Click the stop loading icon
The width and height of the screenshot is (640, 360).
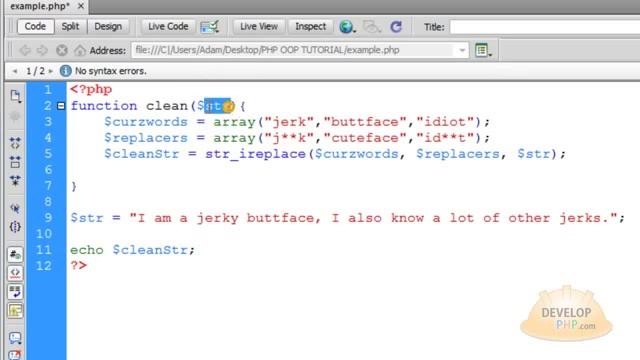[62, 51]
